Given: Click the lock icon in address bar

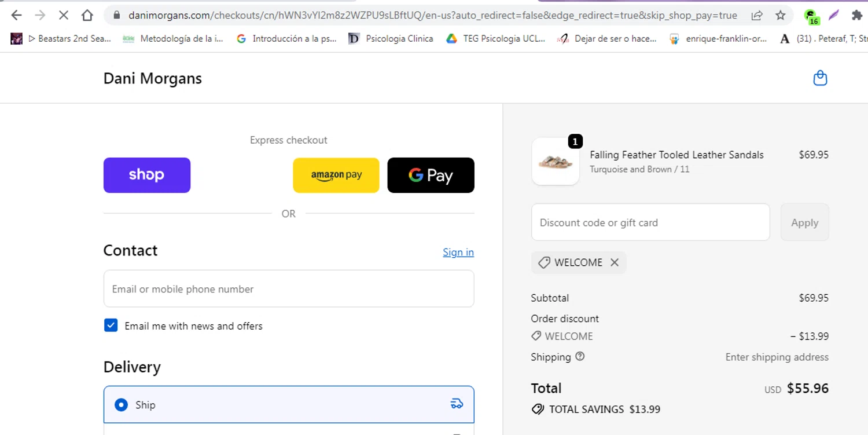Looking at the screenshot, I should click(x=117, y=16).
